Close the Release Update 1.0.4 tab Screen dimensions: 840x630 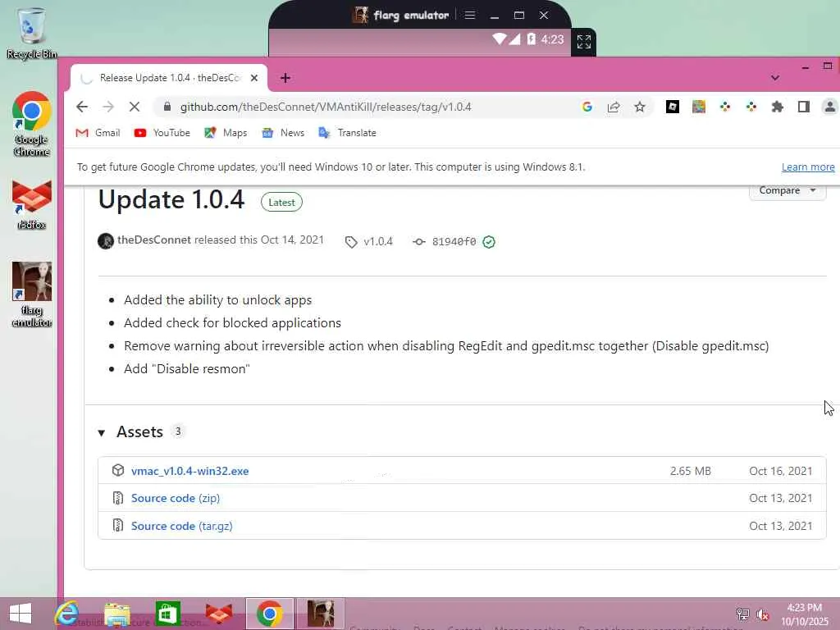pos(254,78)
